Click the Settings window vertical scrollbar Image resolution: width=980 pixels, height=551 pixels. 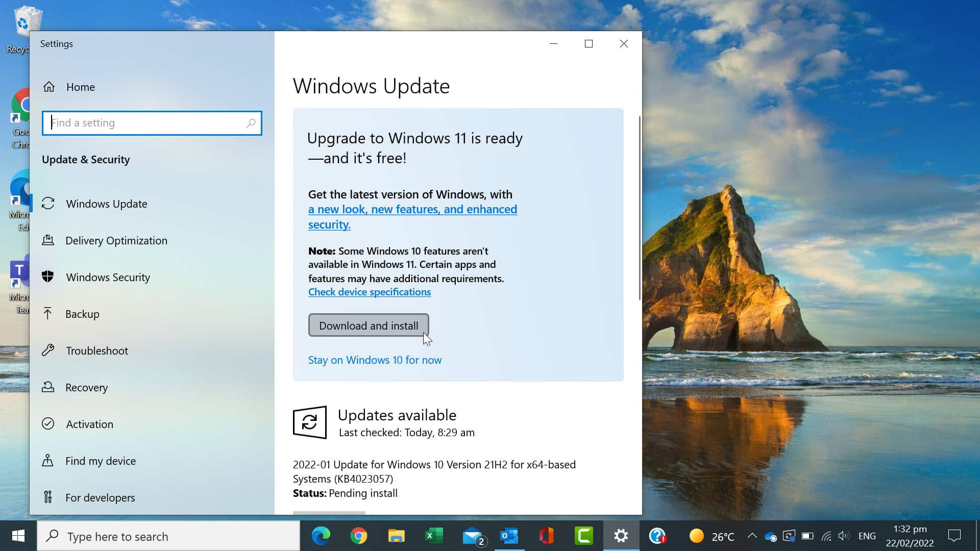pos(640,209)
